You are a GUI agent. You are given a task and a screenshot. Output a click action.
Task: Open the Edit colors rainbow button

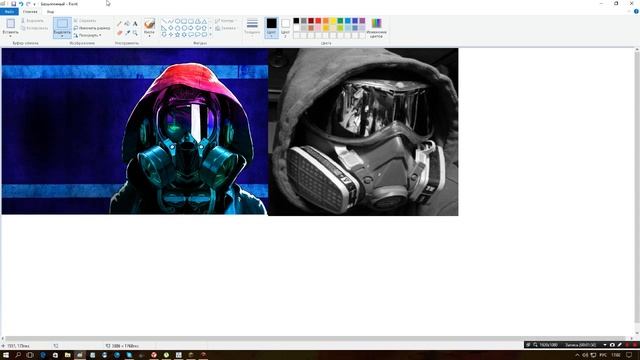[376, 28]
